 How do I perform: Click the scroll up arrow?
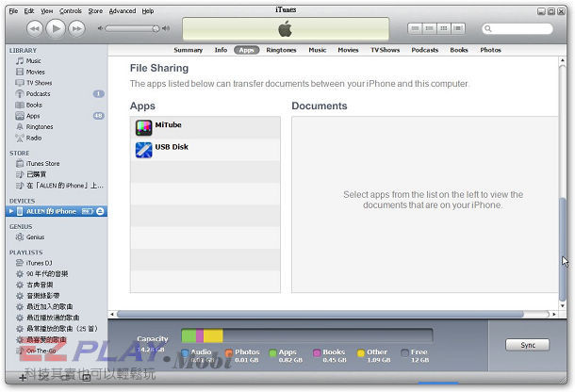pyautogui.click(x=562, y=60)
